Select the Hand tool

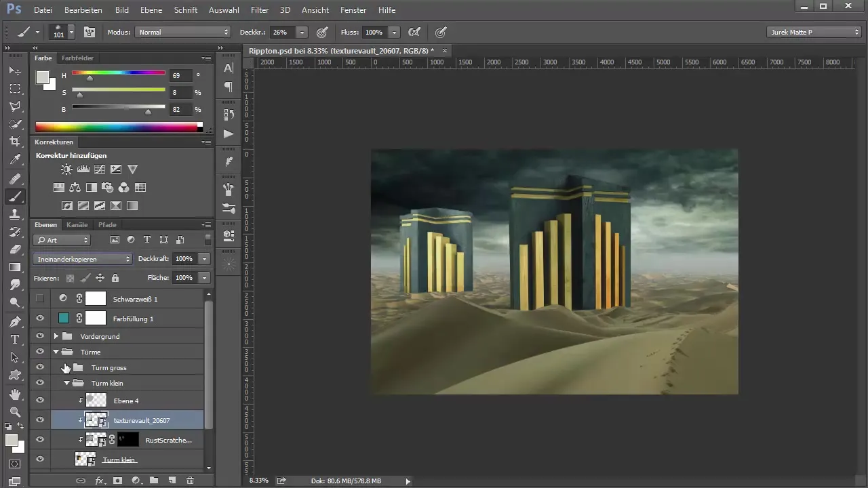tap(15, 394)
